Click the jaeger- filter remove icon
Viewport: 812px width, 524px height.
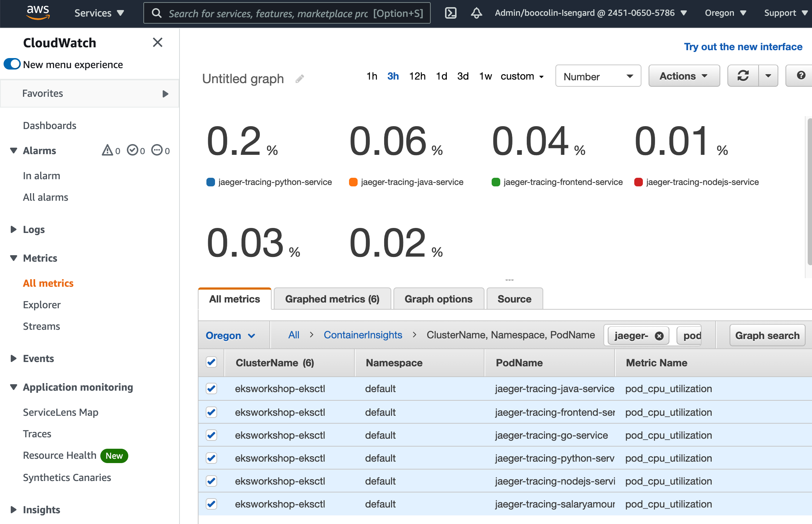pyautogui.click(x=658, y=336)
